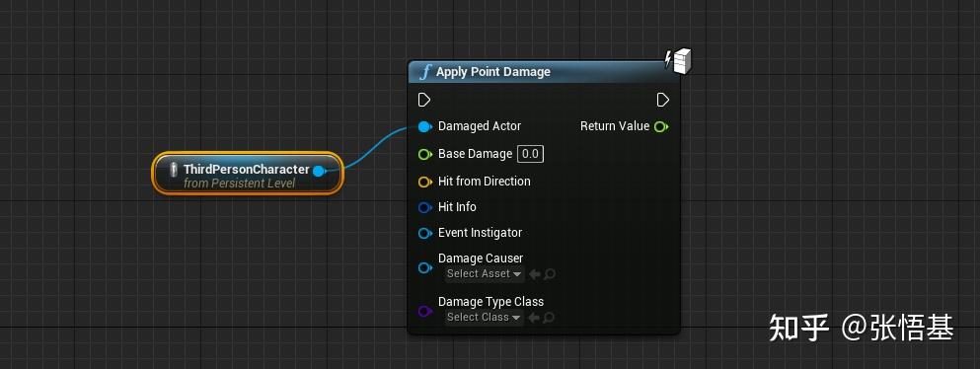Select the ThirdPersonCharacter reference node
The height and width of the screenshot is (369, 980).
coord(248,173)
